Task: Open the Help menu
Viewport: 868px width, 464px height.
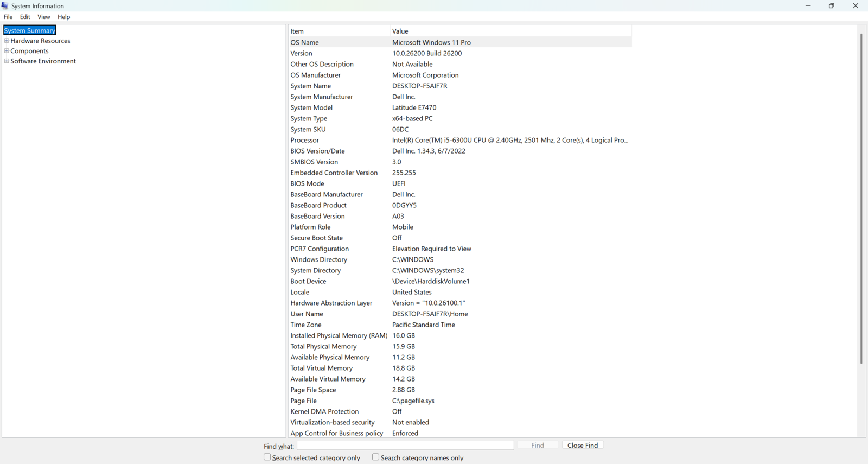Action: 63,17
